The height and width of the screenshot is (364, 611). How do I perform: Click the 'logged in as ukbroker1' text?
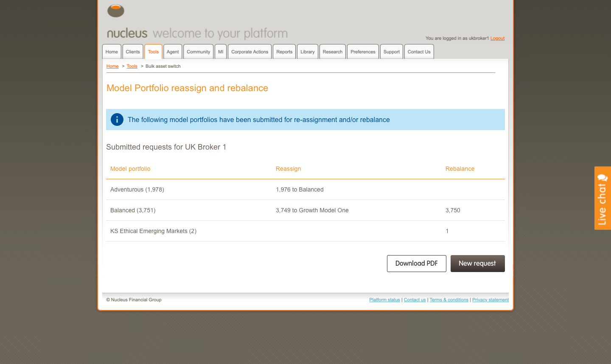click(457, 38)
